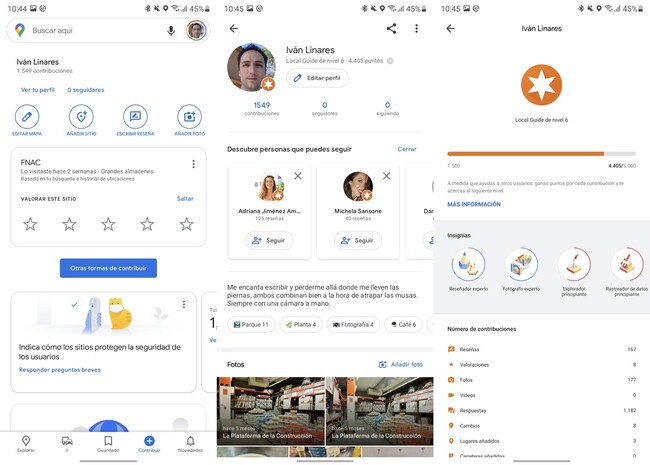Open the Ir commute tab

coord(67,443)
